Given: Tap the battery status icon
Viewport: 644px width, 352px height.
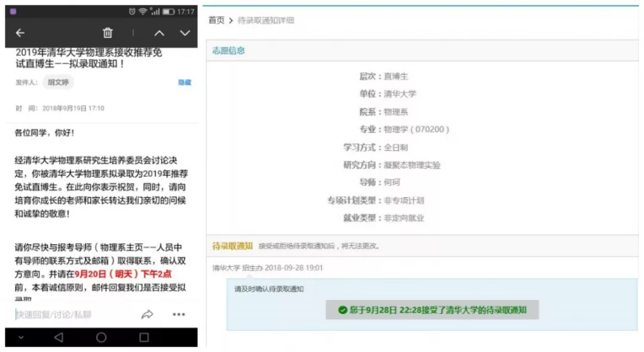Looking at the screenshot, I should tap(169, 11).
